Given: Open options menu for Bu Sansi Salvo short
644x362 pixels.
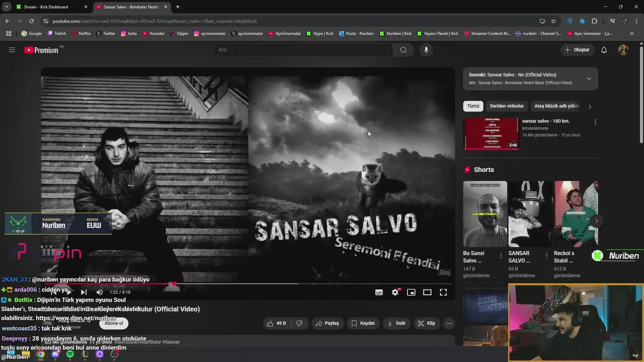Looking at the screenshot, I should pos(501,256).
